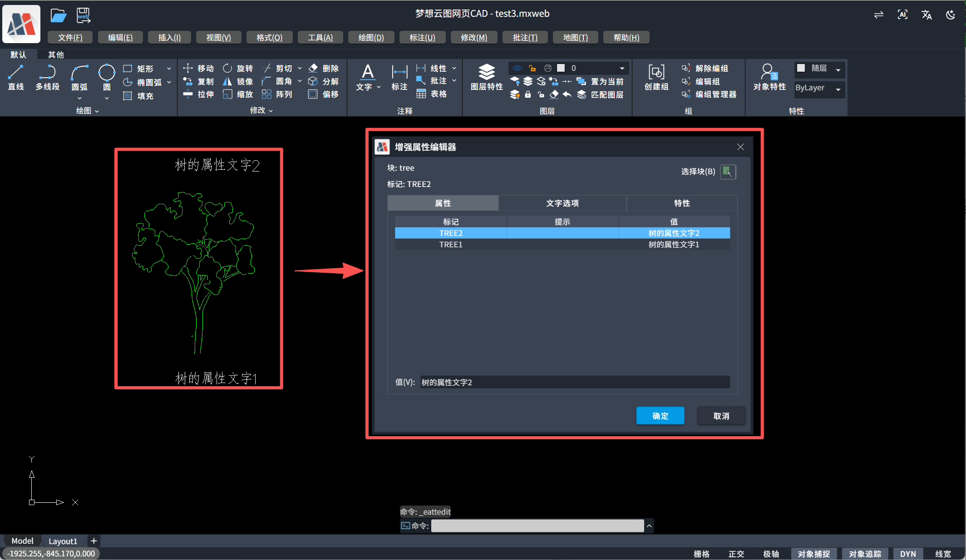Toggle DYN dynamic input
Screen dimensions: 966x560
908,554
